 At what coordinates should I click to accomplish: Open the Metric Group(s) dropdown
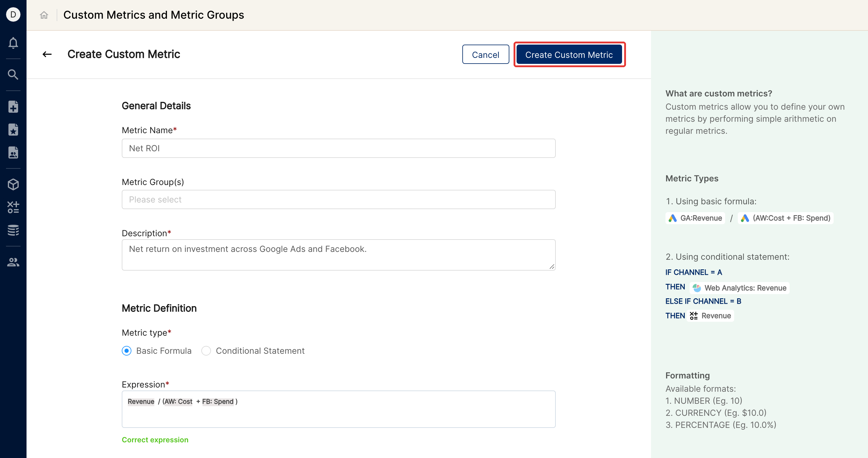(x=338, y=199)
